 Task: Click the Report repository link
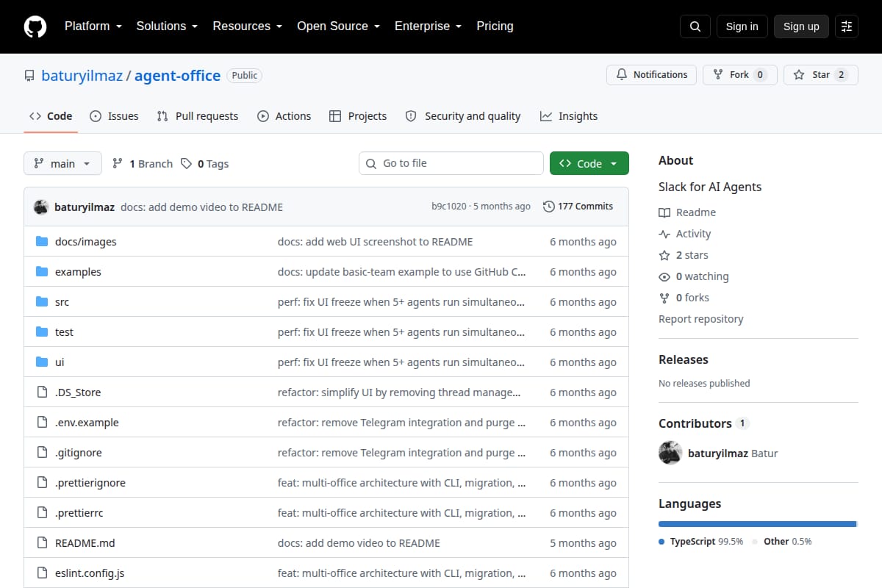click(x=700, y=319)
